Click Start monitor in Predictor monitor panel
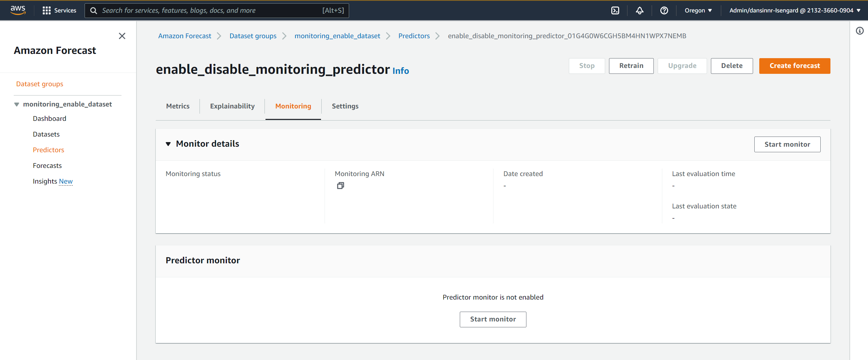Viewport: 868px width, 360px height. pyautogui.click(x=493, y=319)
